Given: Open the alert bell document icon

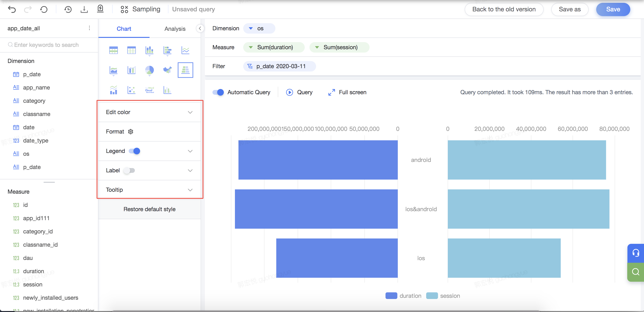Looking at the screenshot, I should click(x=100, y=9).
